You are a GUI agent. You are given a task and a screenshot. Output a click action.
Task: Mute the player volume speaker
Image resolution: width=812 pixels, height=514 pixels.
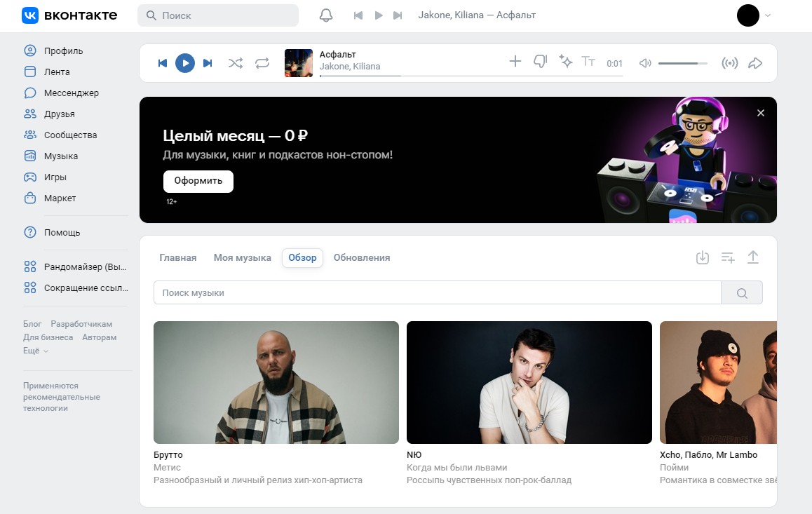645,63
